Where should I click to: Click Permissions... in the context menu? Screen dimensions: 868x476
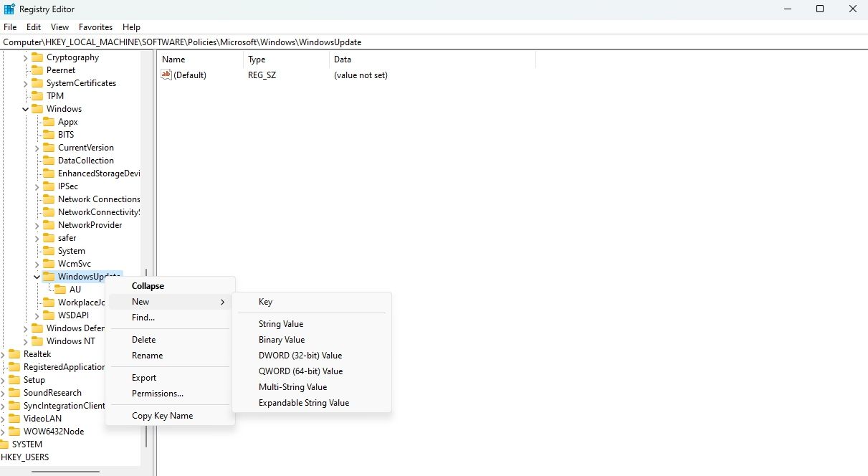(158, 394)
